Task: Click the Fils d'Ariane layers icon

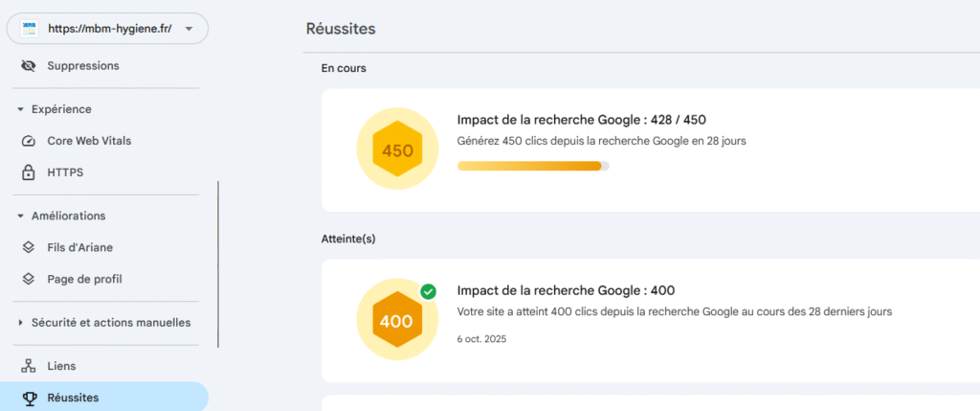Action: tap(29, 247)
